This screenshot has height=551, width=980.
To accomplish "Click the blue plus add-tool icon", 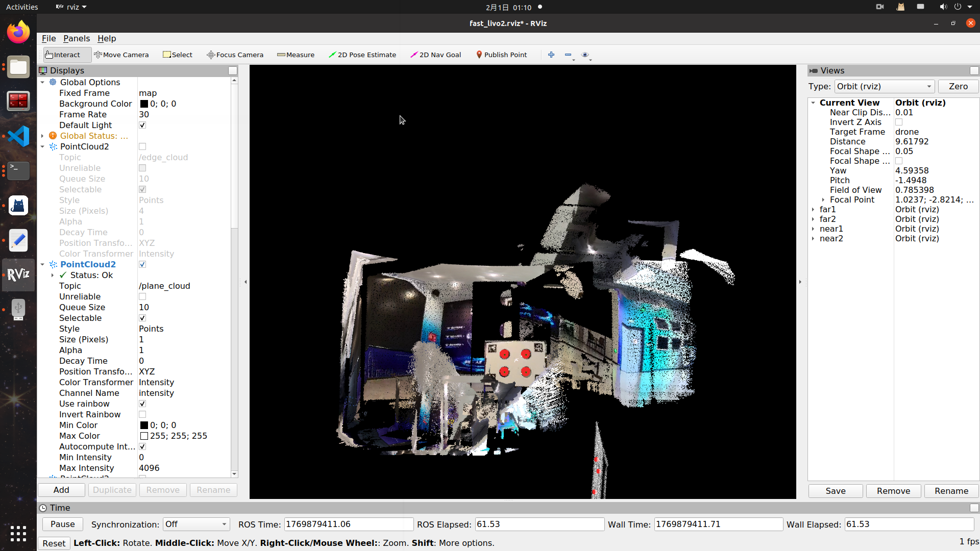I will coord(551,55).
